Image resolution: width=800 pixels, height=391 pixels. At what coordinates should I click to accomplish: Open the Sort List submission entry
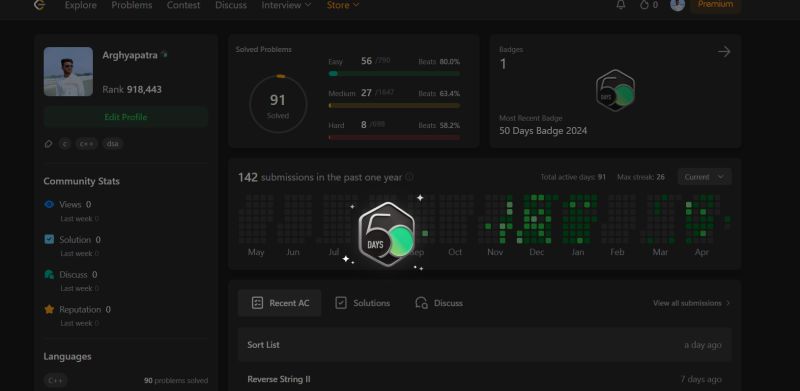[x=485, y=345]
